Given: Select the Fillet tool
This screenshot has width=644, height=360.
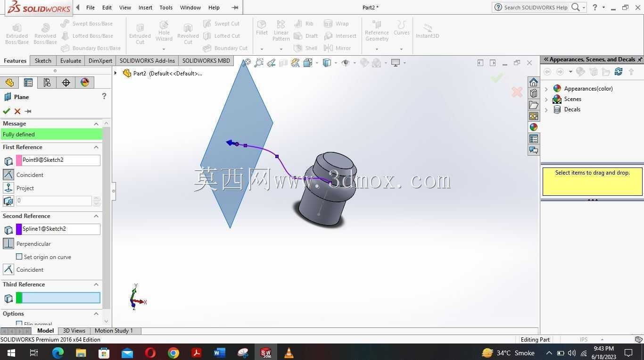Looking at the screenshot, I should coord(262,28).
